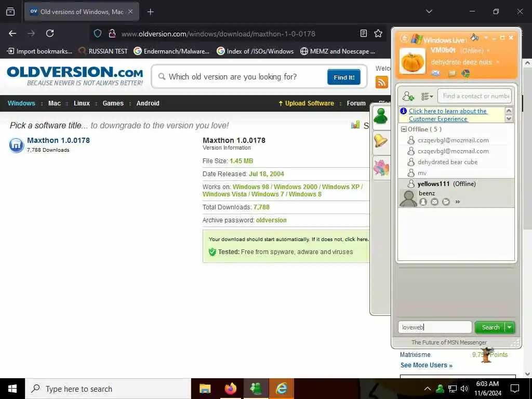This screenshot has height=399, width=532.
Task: Go back with the browser back arrow
Action: pyautogui.click(x=12, y=33)
